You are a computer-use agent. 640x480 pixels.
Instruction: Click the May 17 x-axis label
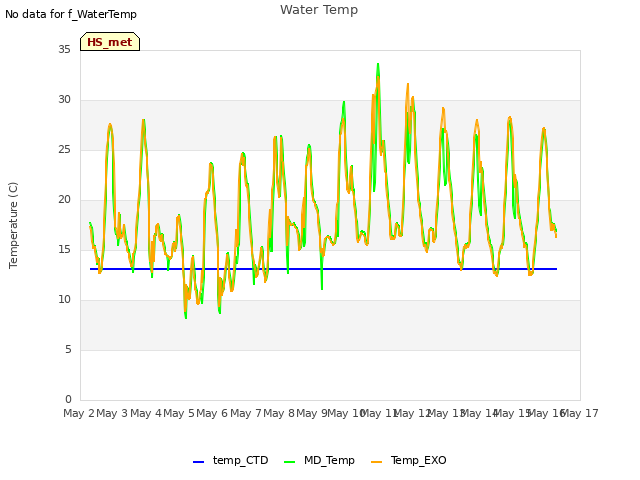point(580,413)
